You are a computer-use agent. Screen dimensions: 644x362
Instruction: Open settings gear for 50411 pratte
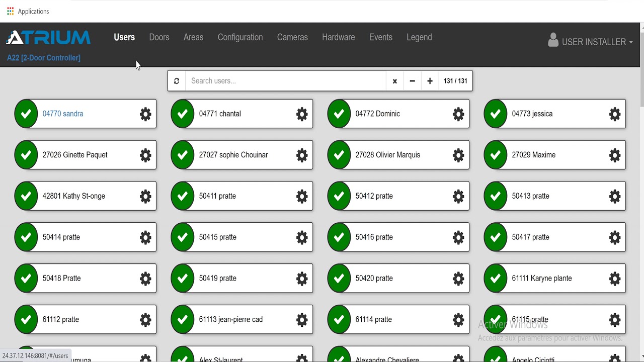tap(302, 197)
